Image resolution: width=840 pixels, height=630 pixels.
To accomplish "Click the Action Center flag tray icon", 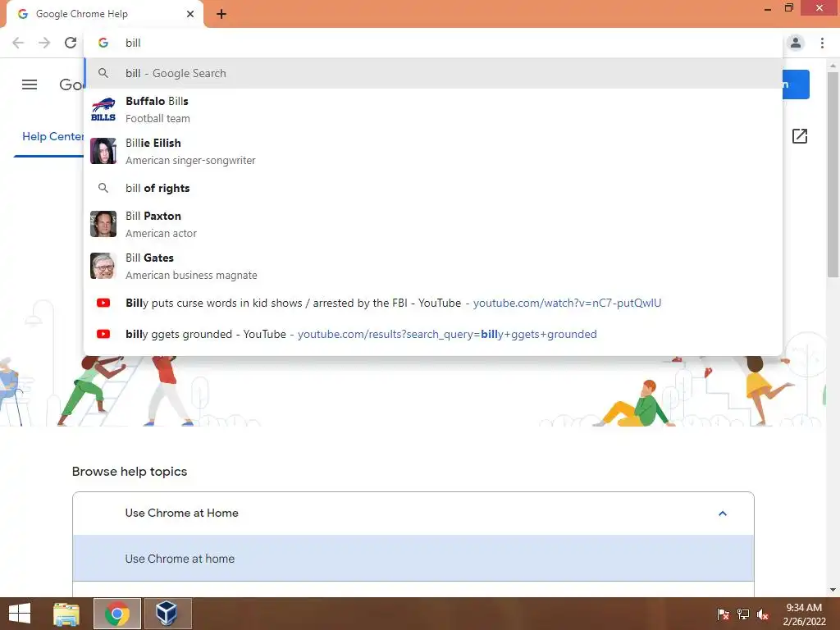I will click(723, 614).
